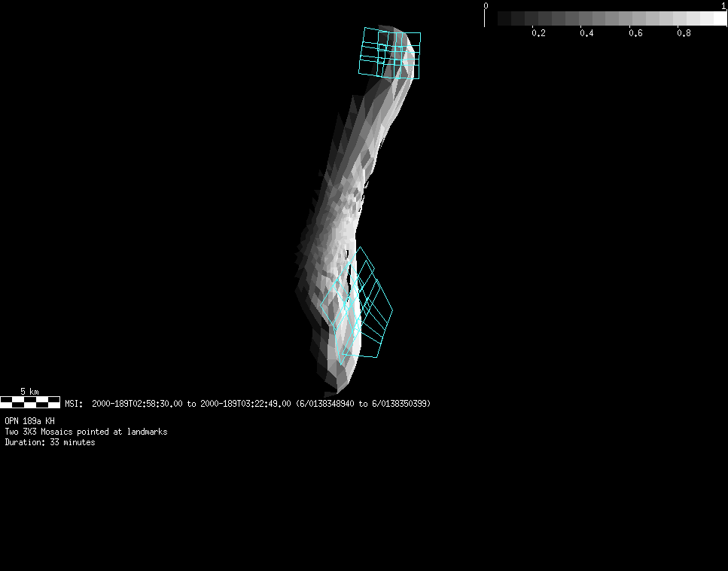Click the checkered 5 km scale bar
Image resolution: width=728 pixels, height=571 pixels.
pos(30,402)
